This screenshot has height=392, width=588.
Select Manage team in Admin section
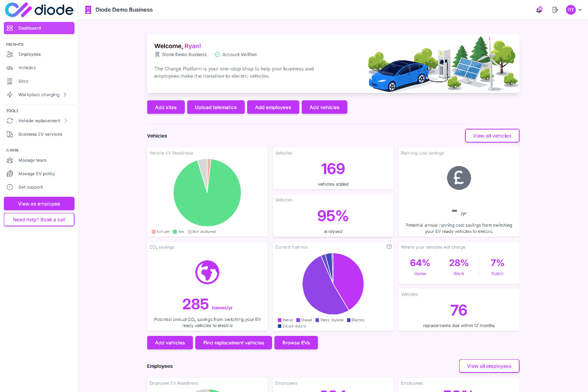click(x=32, y=160)
